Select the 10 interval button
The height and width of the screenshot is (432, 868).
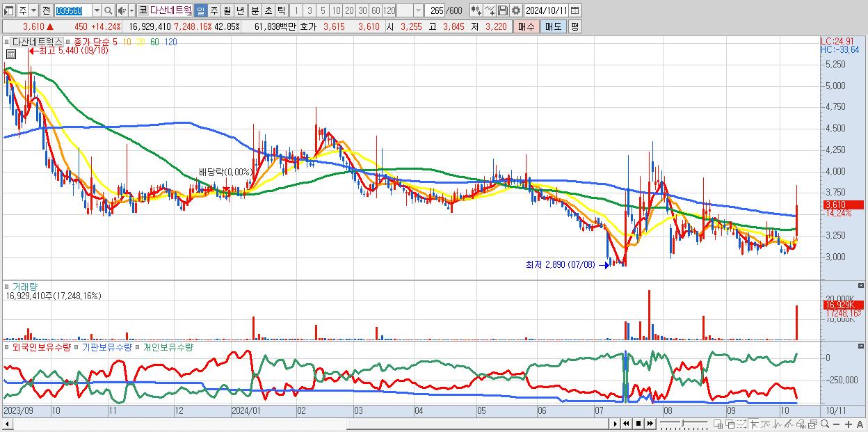click(336, 10)
